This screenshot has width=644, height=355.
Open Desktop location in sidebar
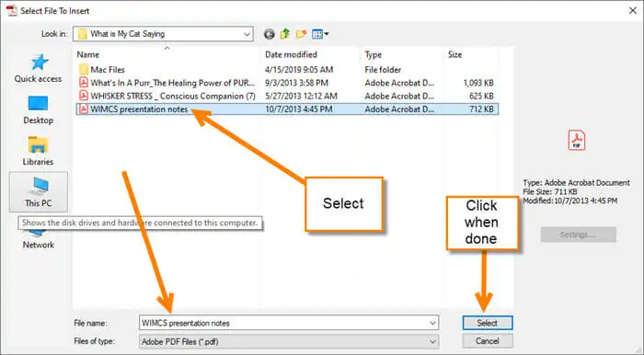click(39, 110)
